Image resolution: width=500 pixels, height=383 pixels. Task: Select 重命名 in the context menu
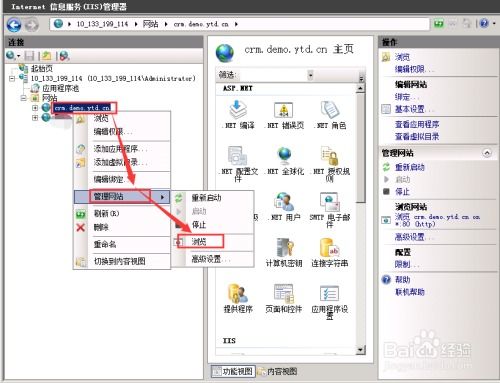coord(105,244)
